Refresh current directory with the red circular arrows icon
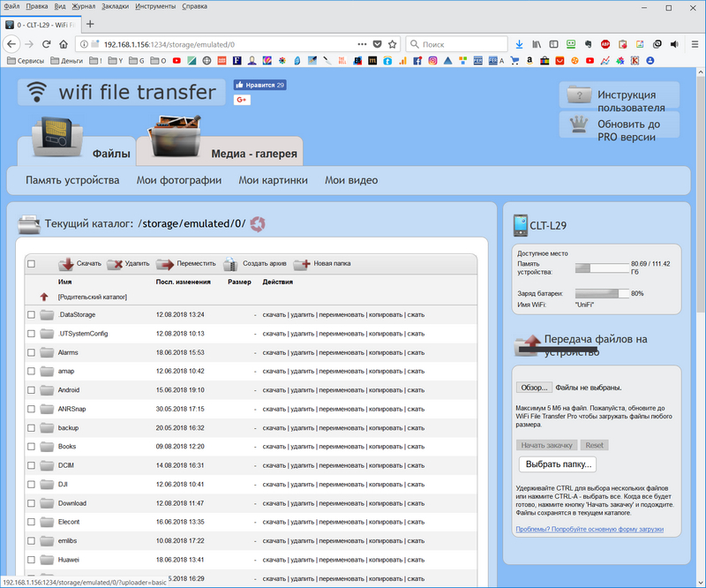Viewport: 706px width, 588px height. coord(258,224)
